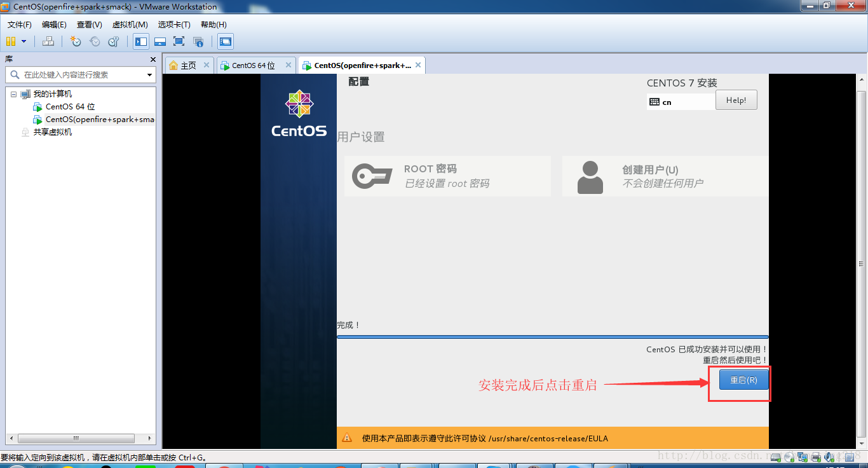Toggle the thumbnail bar icon

click(x=160, y=41)
